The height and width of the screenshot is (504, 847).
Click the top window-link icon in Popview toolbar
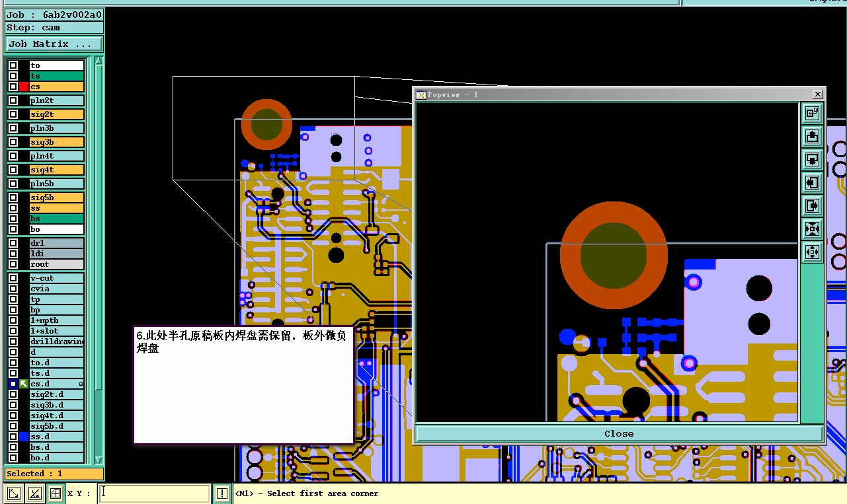coord(812,114)
